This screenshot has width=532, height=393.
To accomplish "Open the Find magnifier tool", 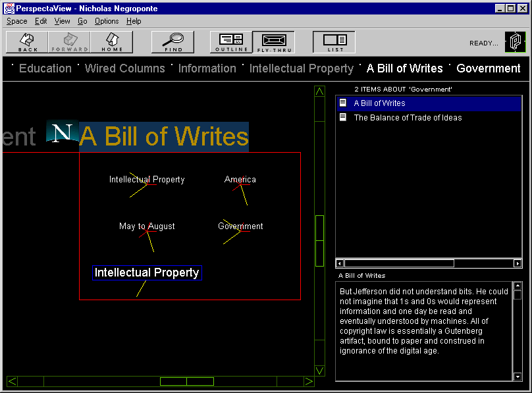I will (173, 42).
